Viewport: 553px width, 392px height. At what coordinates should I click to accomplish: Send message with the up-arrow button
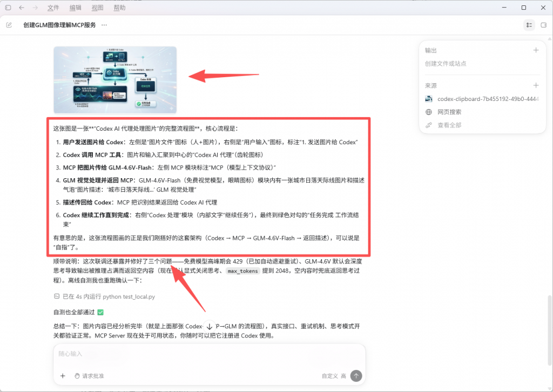coord(356,376)
